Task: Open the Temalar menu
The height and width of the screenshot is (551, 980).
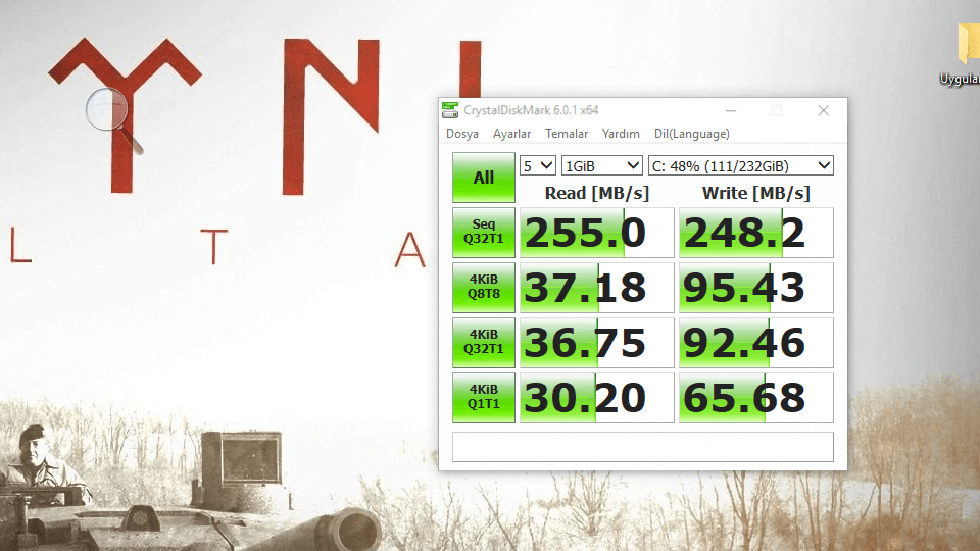Action: coord(566,134)
